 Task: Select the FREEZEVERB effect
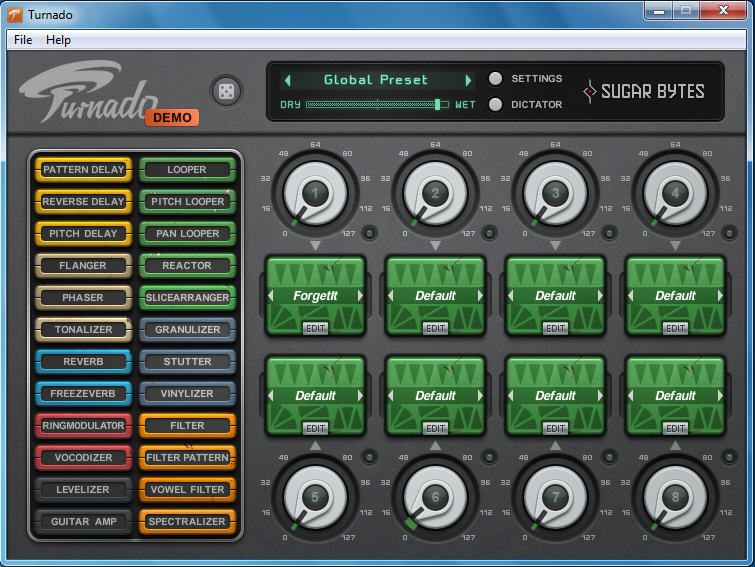coord(83,394)
